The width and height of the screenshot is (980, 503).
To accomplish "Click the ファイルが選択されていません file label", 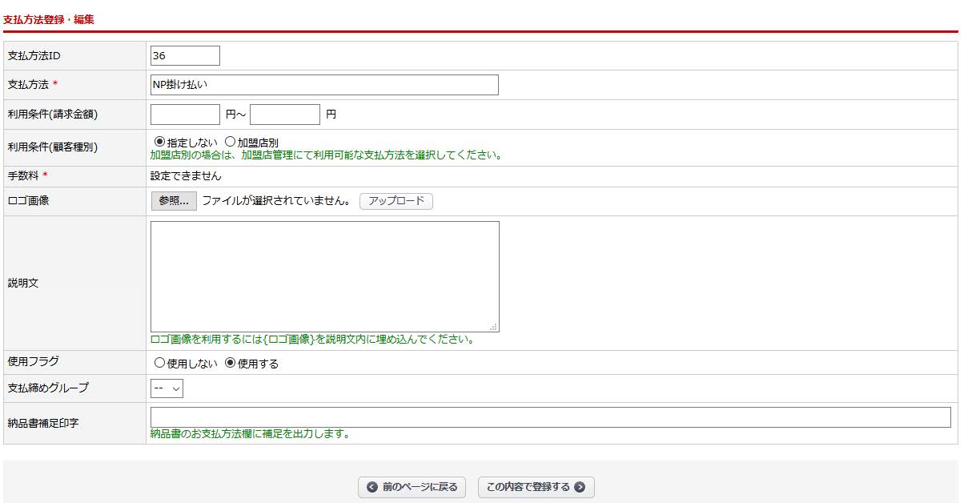I will click(x=276, y=201).
